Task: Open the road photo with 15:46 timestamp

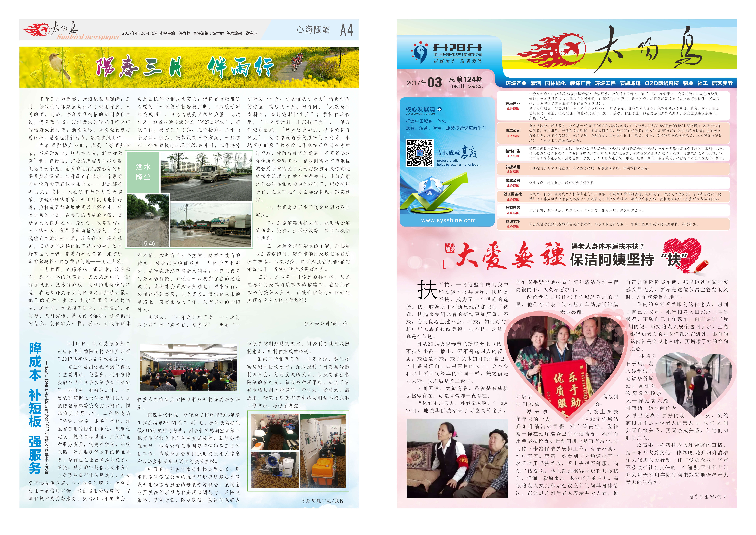Action: pos(148,221)
